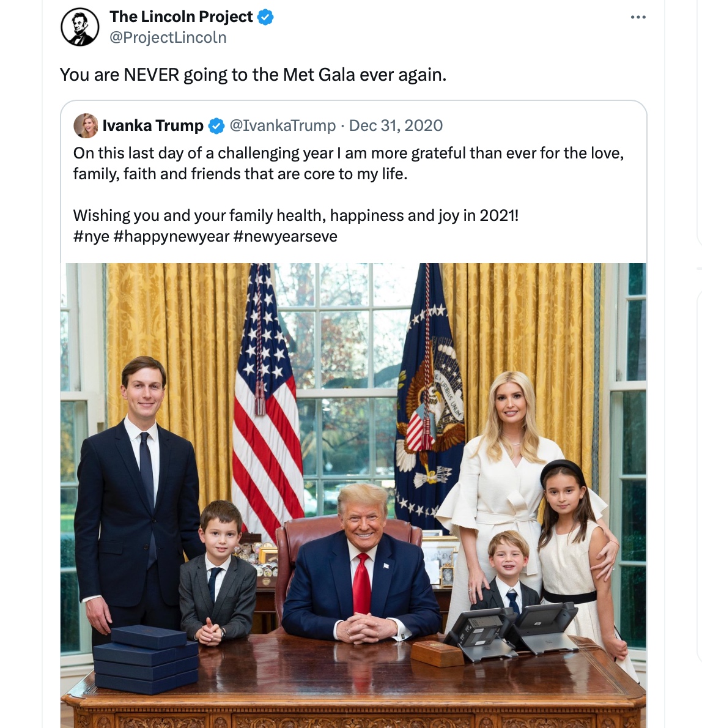Click The Lincoln Project's blue verified badge
Viewport: 702px width, 728px height.
[x=265, y=17]
